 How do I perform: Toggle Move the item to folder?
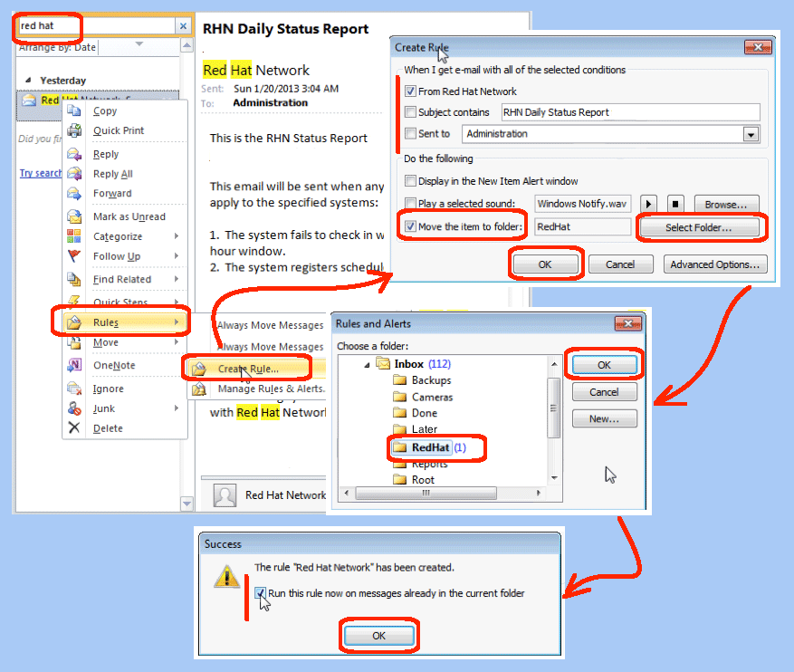411,226
